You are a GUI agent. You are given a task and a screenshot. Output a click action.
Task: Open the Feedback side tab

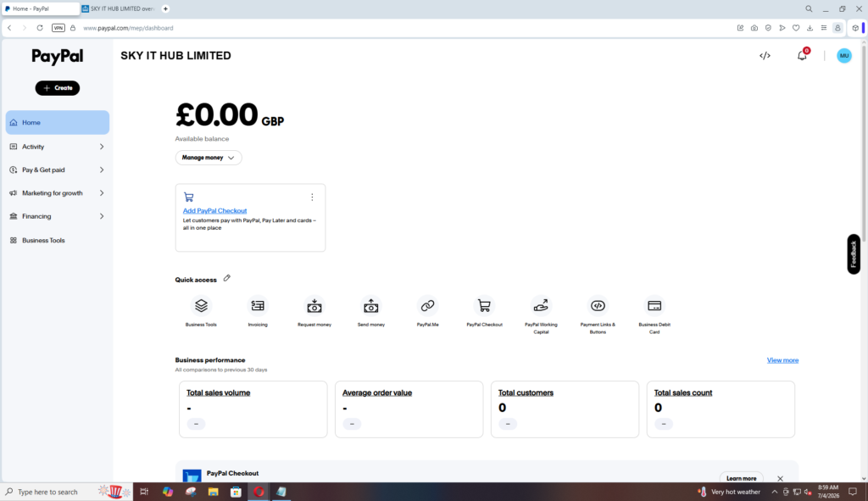[853, 254]
